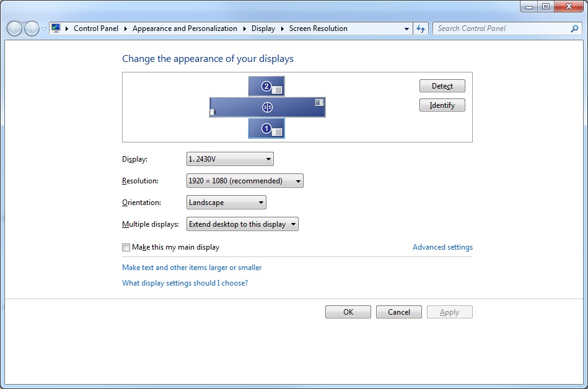
Task: Click the address bar Refresh button
Action: click(x=421, y=28)
